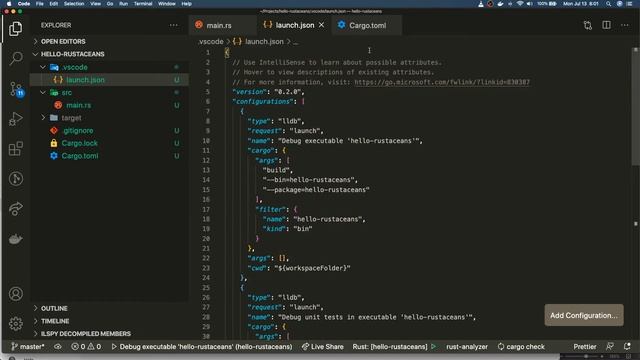
Task: Click Live Share in the status bar
Action: pos(322,347)
